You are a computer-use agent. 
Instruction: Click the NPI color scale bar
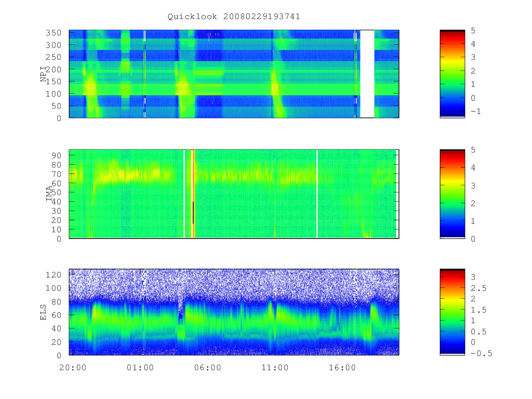(452, 74)
